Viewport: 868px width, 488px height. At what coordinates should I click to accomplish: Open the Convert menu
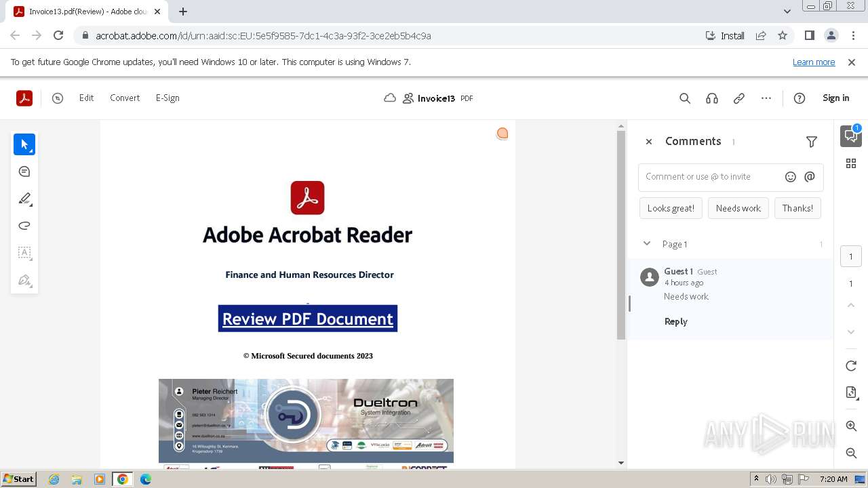[x=125, y=98]
